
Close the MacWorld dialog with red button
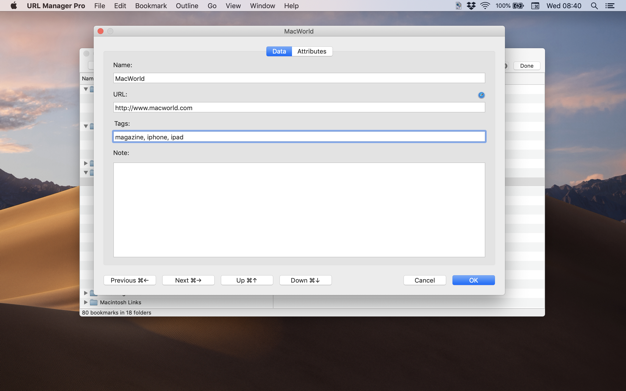click(x=101, y=31)
